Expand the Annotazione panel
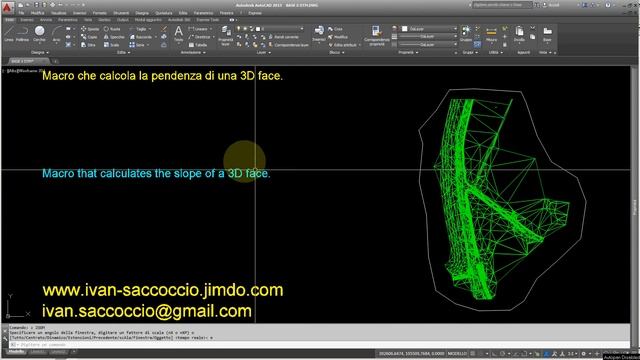This screenshot has height=360, width=640. tap(193, 53)
